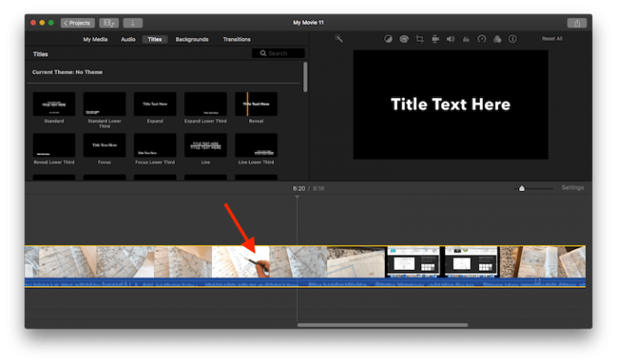Click the timeline horizontal scrollbar
This screenshot has height=364, width=617.
point(382,325)
